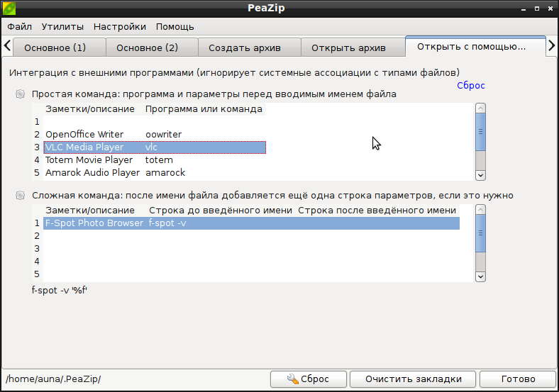Click empty row 1 in simple command table
This screenshot has height=392, width=559.
[x=155, y=122]
